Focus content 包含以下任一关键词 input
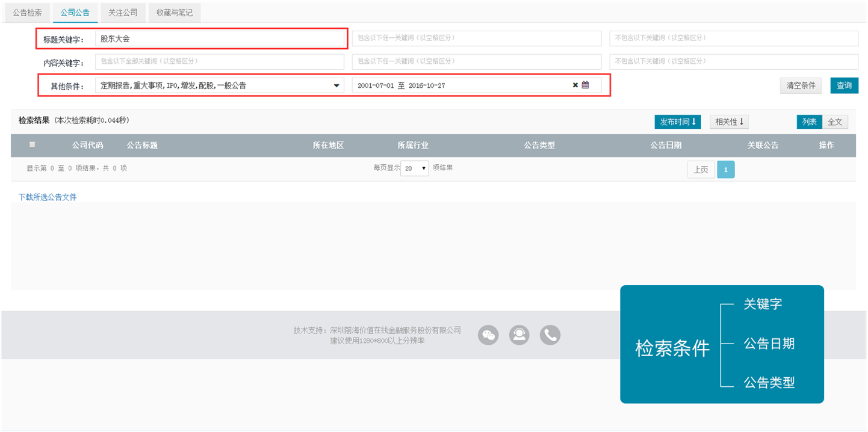 click(x=477, y=61)
